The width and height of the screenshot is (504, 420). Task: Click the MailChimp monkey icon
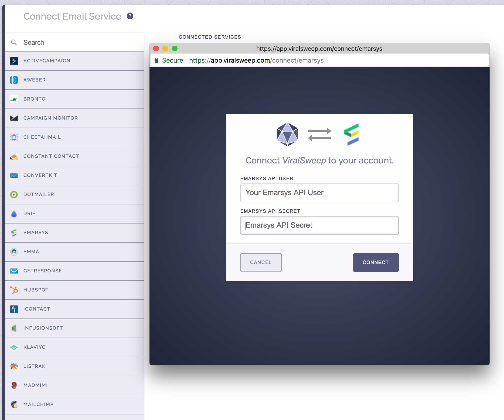(x=14, y=404)
